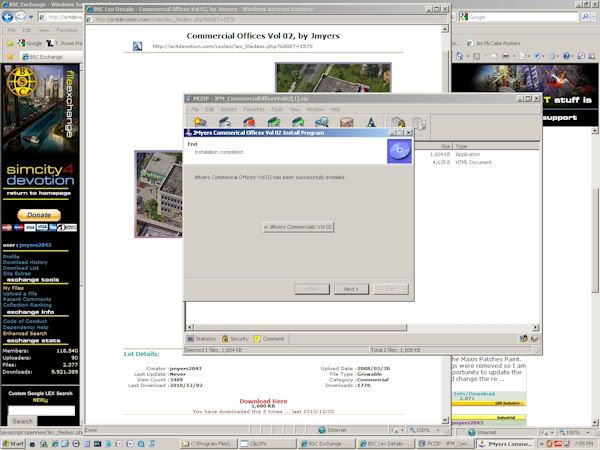The width and height of the screenshot is (600, 450).
Task: Click PKZIP padlock files toolbar icon
Action: [x=398, y=122]
